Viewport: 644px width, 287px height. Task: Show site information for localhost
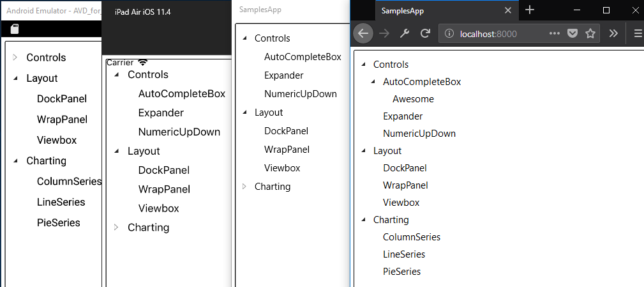(x=449, y=33)
